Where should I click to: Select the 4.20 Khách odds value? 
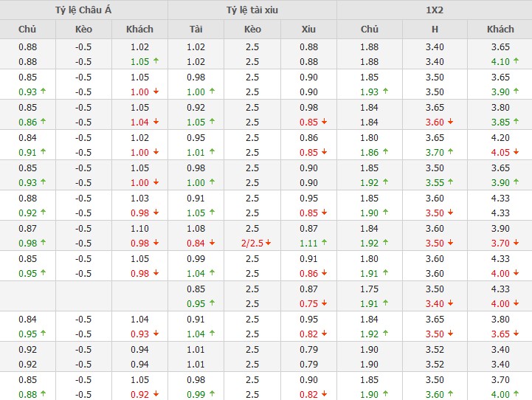[500, 138]
